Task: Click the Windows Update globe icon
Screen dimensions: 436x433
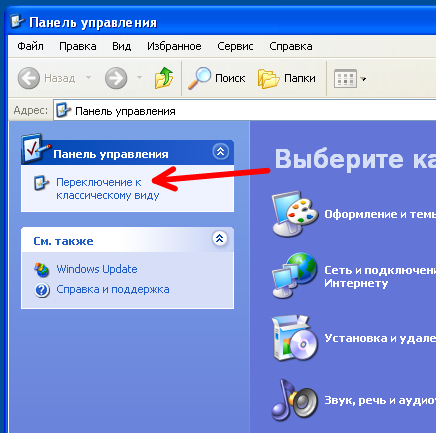Action: 42,270
